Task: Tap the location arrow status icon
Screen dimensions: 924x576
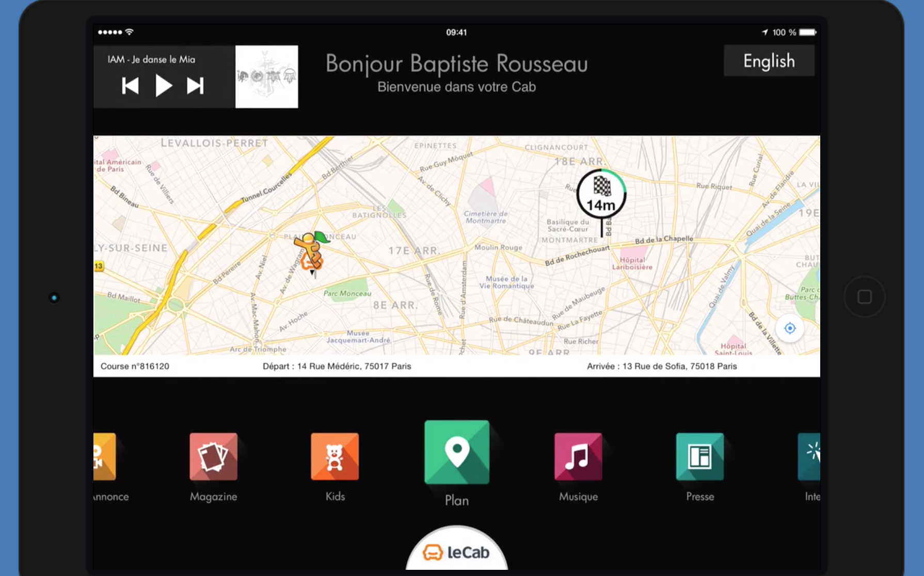Action: [765, 32]
